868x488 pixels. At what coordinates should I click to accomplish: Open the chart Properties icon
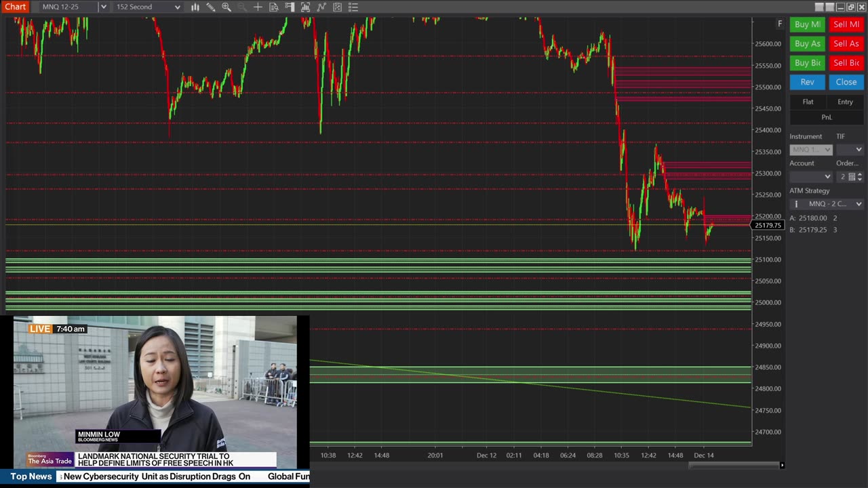coord(337,7)
